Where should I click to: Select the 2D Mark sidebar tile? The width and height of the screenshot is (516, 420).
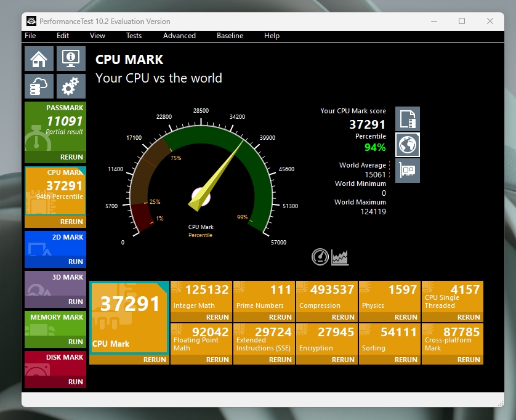(x=55, y=244)
